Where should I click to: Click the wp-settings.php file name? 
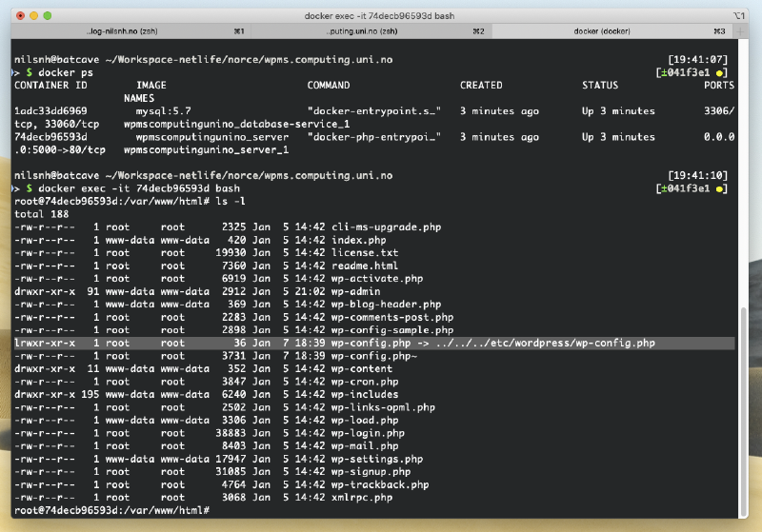pos(377,459)
